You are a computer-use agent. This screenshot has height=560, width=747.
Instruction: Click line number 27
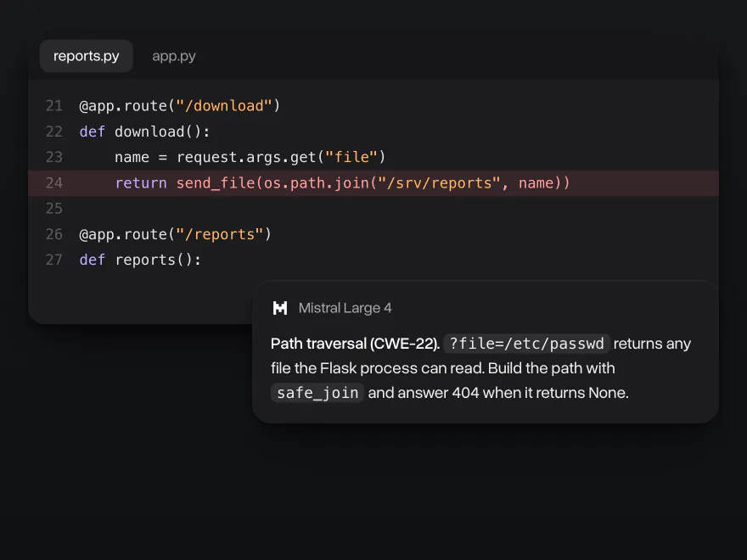[x=54, y=260]
